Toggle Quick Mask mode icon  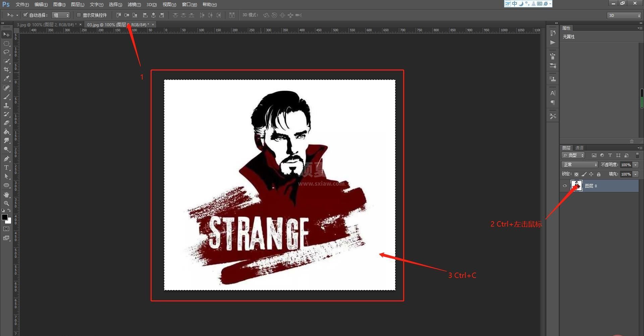6,229
